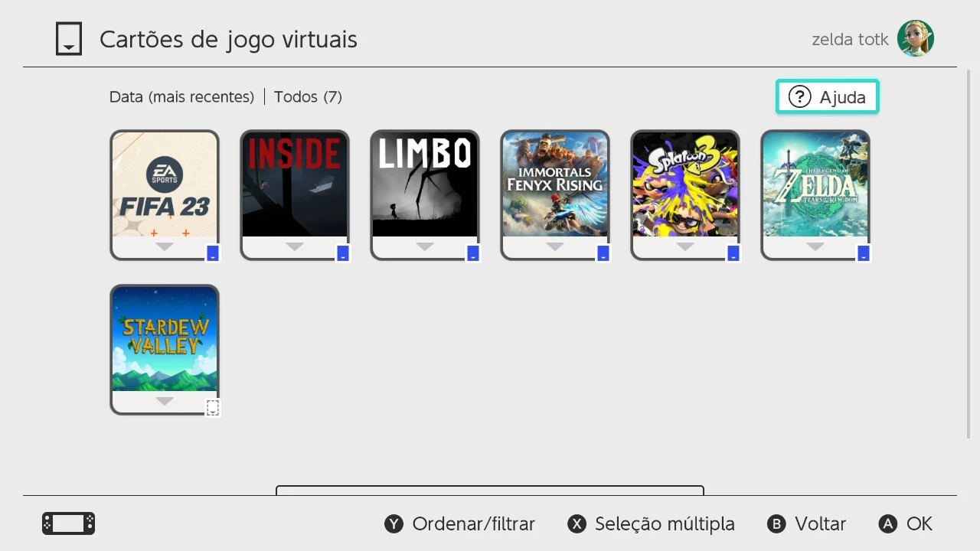Screen dimensions: 980x551
Task: Click the virtual game card header icon
Action: tap(69, 39)
